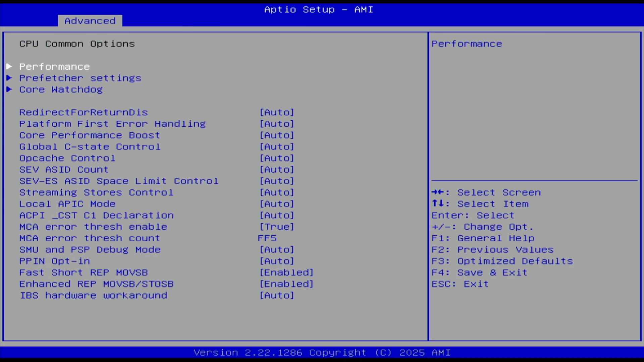Open the Prefetcher settings submenu

80,78
